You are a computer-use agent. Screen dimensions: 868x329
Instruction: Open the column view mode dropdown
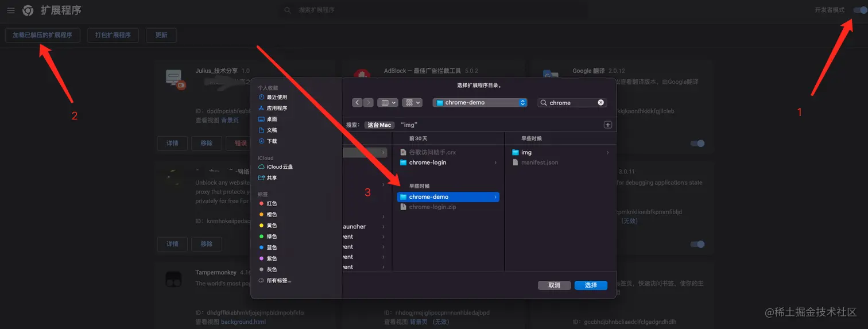(x=387, y=102)
